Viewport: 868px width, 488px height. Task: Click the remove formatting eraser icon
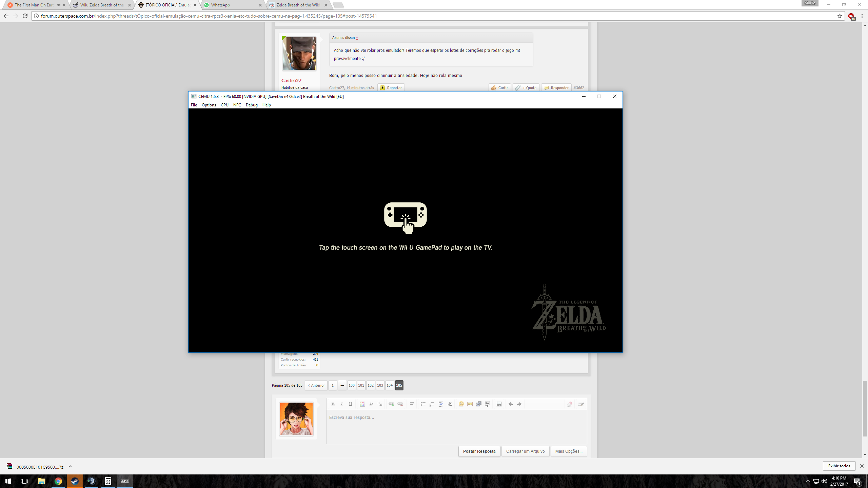click(x=570, y=404)
